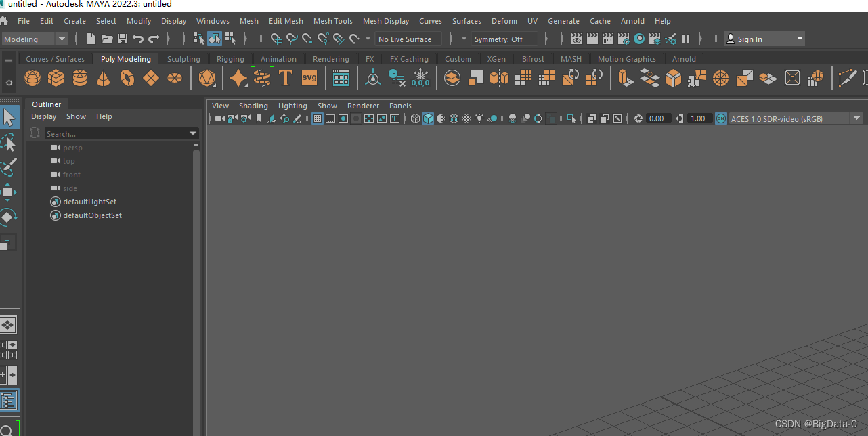The height and width of the screenshot is (436, 868).
Task: Toggle select by hierarchy mode
Action: point(199,39)
